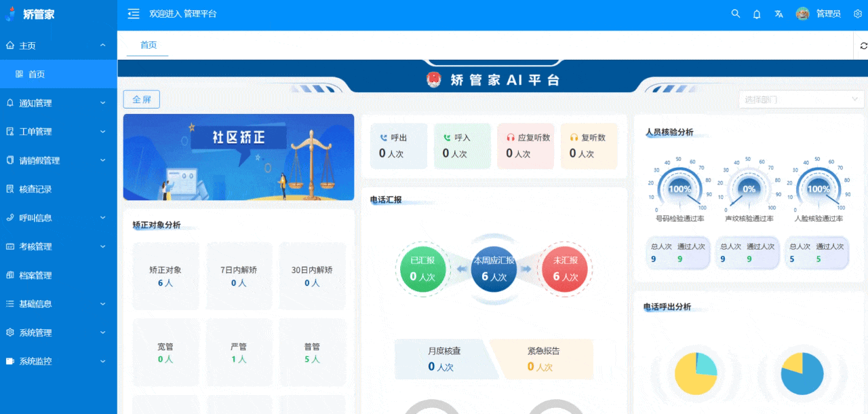Click the 管理员 user avatar
Screen dimensions: 868x414
click(802, 14)
